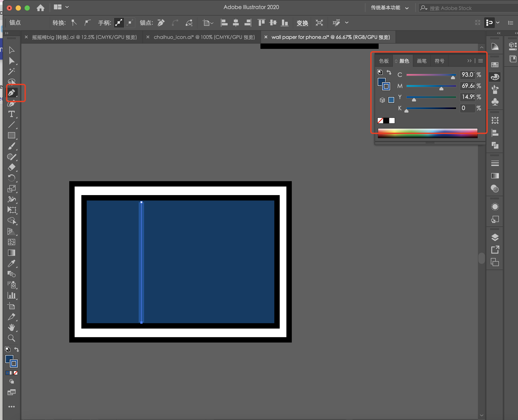The height and width of the screenshot is (420, 518).
Task: Select the Line Segment tool
Action: [x=11, y=125]
